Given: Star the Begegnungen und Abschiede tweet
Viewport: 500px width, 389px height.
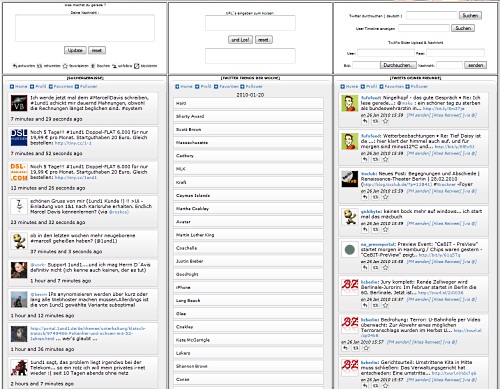Looking at the screenshot, I should (x=385, y=197).
